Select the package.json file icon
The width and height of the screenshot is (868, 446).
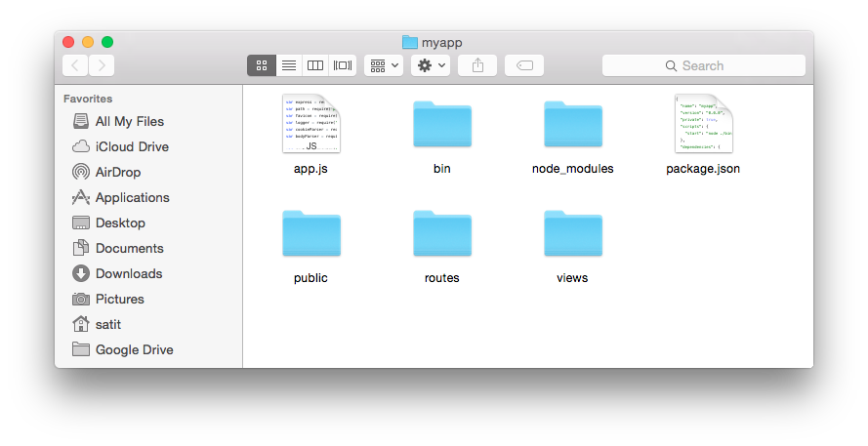pos(704,123)
